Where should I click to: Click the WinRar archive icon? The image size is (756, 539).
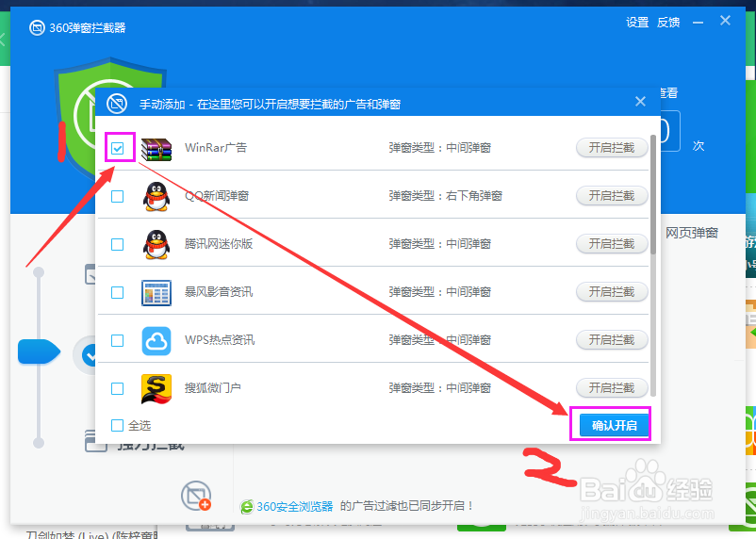pyautogui.click(x=156, y=149)
